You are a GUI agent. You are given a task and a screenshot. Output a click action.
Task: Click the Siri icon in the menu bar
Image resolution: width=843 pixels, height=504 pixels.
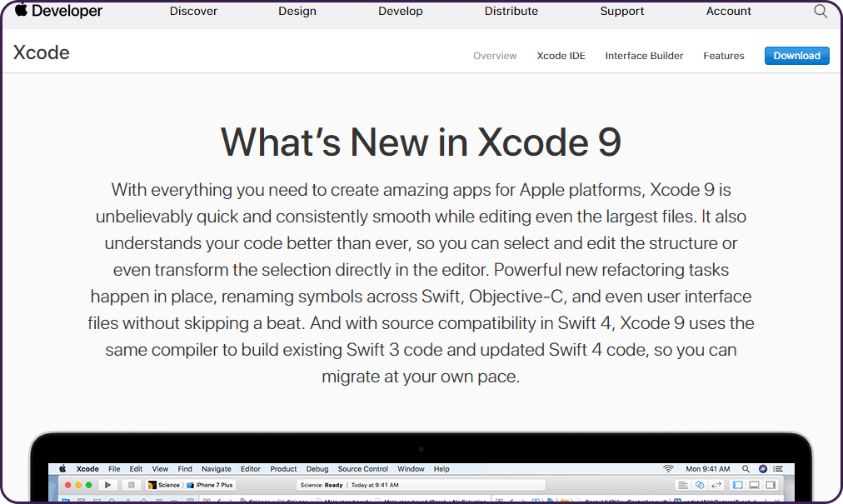[763, 468]
